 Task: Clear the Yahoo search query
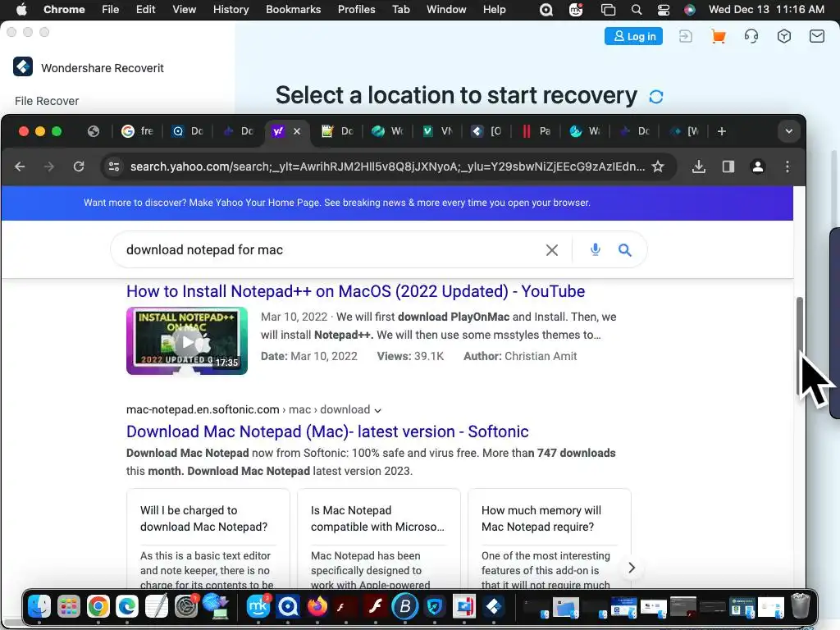pos(552,249)
